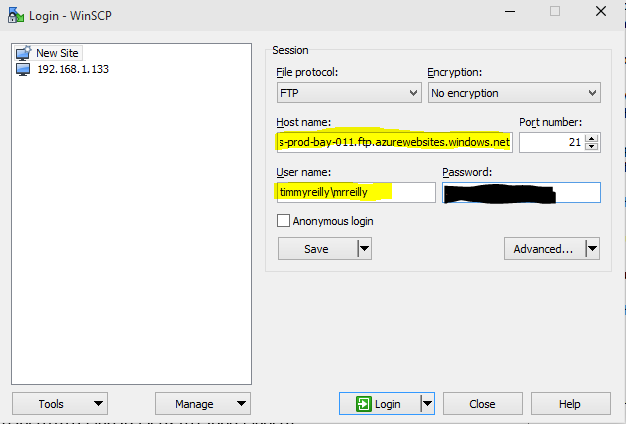Click the monitor icon beside 192.168.1.133
This screenshot has width=626, height=424.
tap(23, 69)
